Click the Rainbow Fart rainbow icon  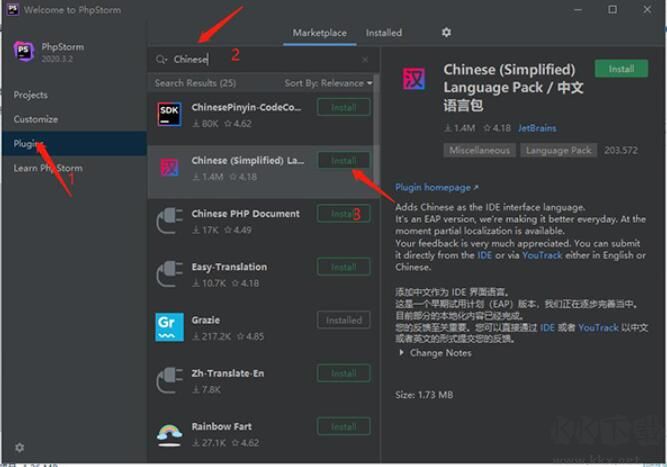click(x=169, y=434)
